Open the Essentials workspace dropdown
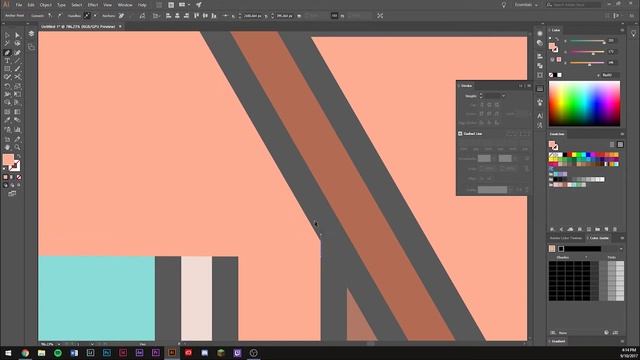The height and width of the screenshot is (360, 640). point(526,5)
